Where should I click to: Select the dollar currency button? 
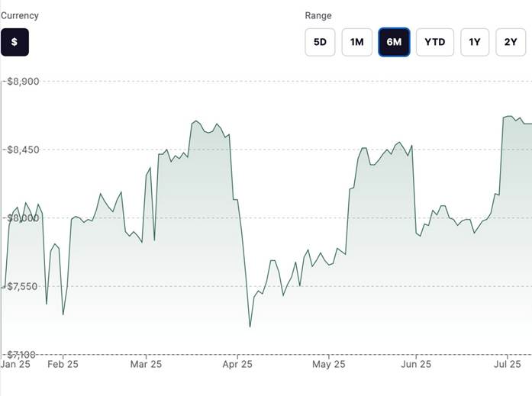coord(15,42)
